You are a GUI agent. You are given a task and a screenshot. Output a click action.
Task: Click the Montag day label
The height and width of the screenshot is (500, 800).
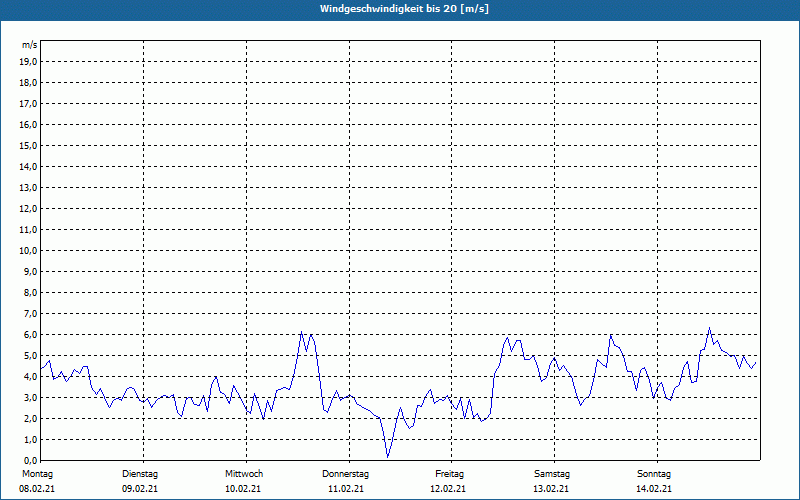tap(37, 474)
